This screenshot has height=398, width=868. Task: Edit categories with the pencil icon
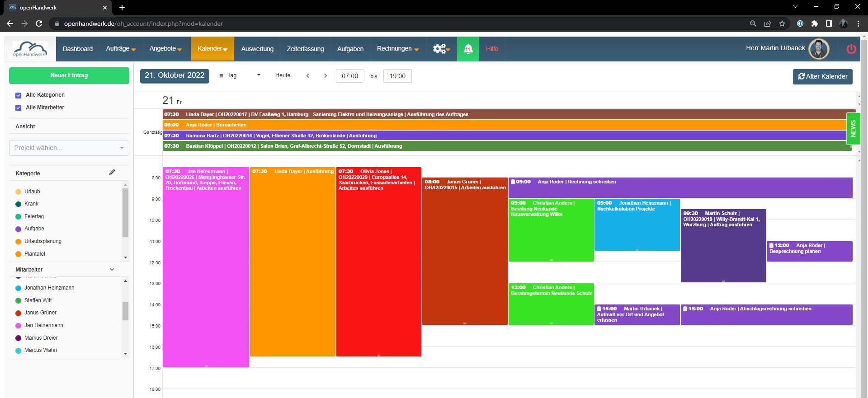tap(112, 172)
